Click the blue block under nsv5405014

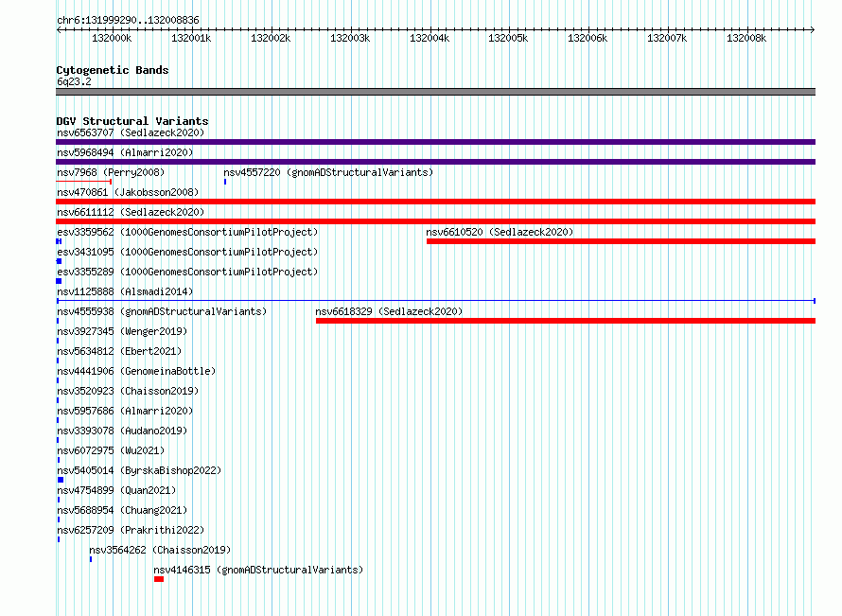click(x=61, y=480)
